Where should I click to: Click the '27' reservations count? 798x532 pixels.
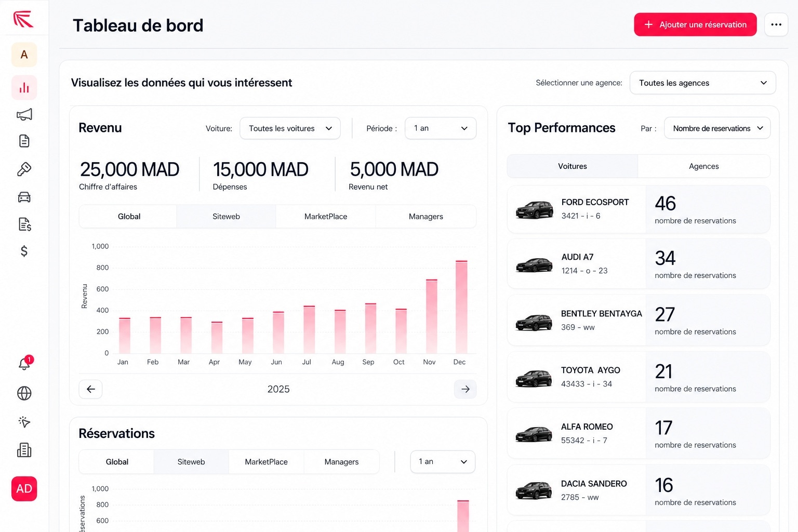click(664, 314)
